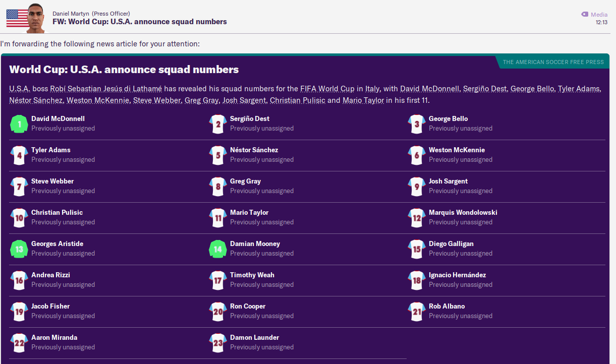The width and height of the screenshot is (616, 364).
Task: Click the number 9 shirt icon for Josh Sargent
Action: point(417,187)
